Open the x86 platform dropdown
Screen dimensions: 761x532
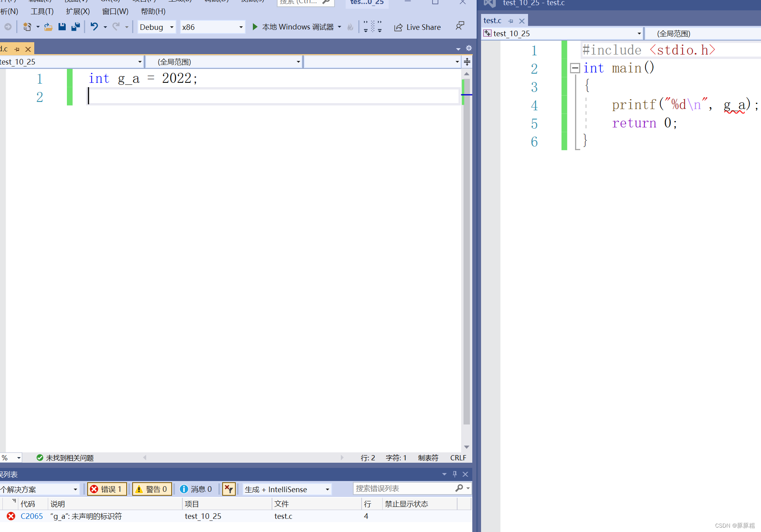pos(212,27)
